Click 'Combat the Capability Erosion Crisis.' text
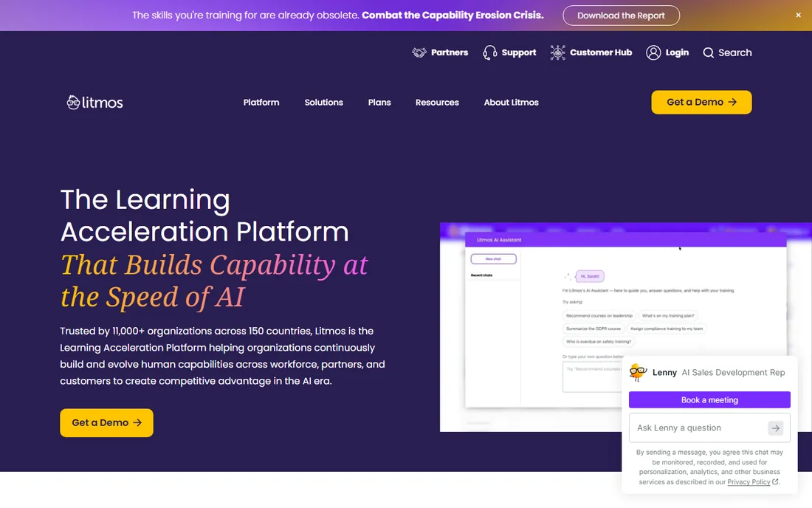The image size is (812, 508). (x=453, y=15)
